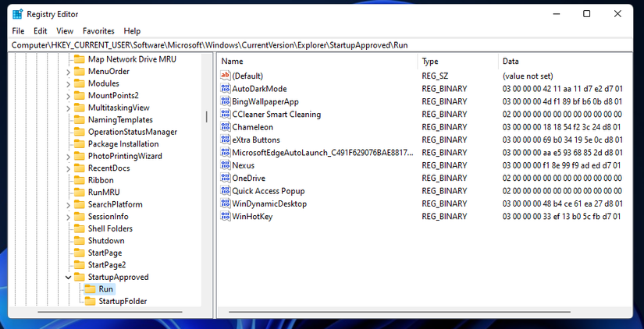The width and height of the screenshot is (644, 329).
Task: Collapse the StartupApproved key
Action: (x=68, y=278)
